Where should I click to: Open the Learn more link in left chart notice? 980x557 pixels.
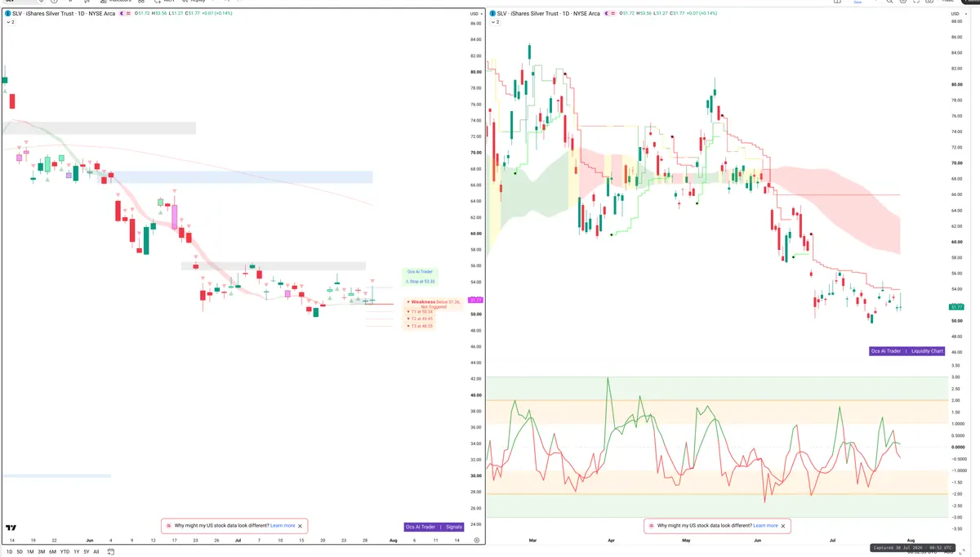pos(283,526)
